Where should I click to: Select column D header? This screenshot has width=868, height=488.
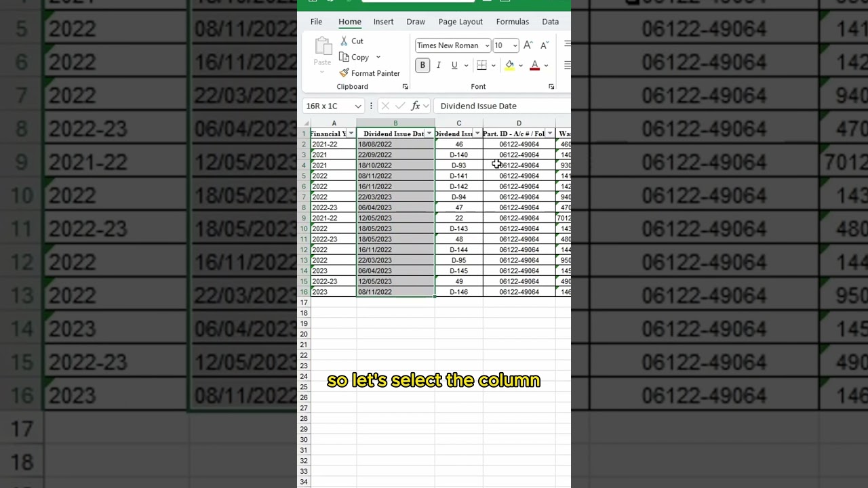(519, 123)
